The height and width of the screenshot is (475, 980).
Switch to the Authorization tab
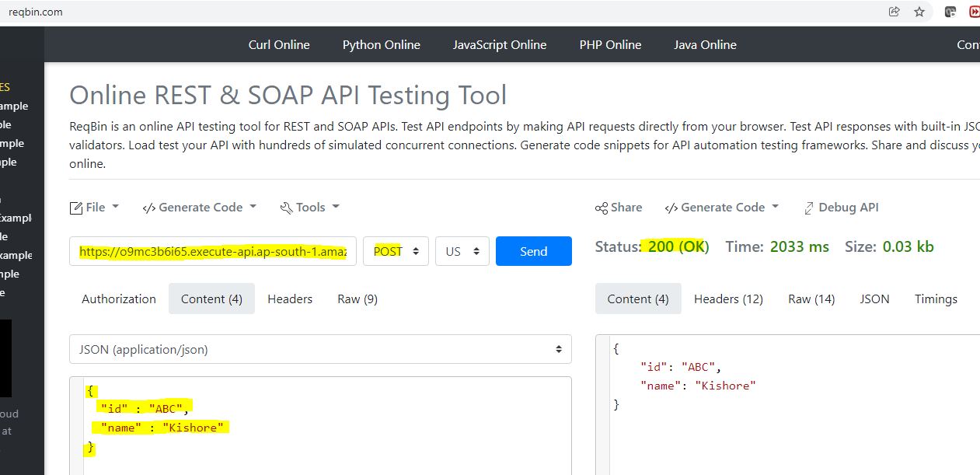(x=119, y=299)
